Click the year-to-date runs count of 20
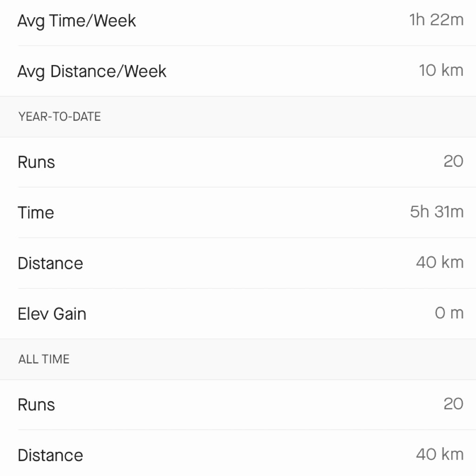 tap(453, 161)
